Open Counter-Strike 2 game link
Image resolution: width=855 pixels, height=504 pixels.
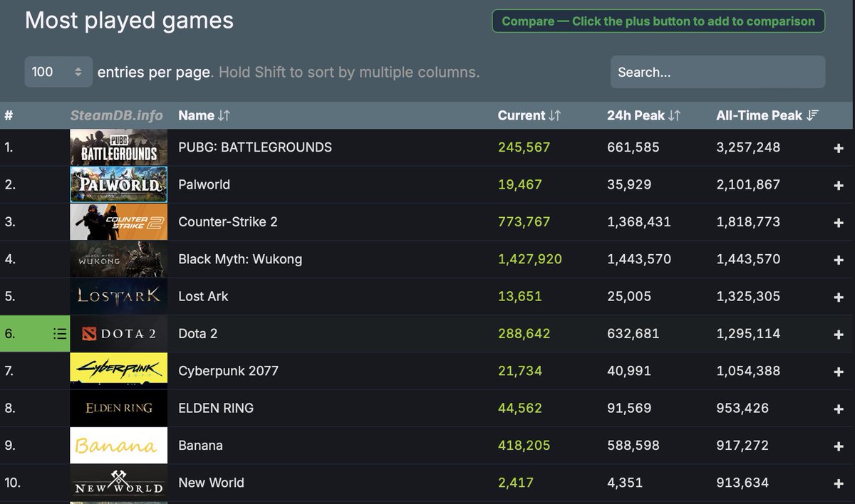pyautogui.click(x=228, y=221)
